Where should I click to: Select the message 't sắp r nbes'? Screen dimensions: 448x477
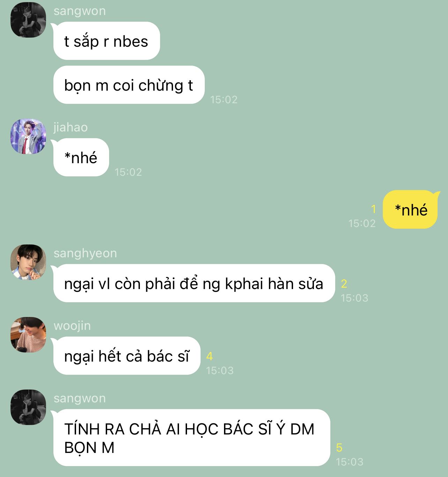tap(106, 41)
